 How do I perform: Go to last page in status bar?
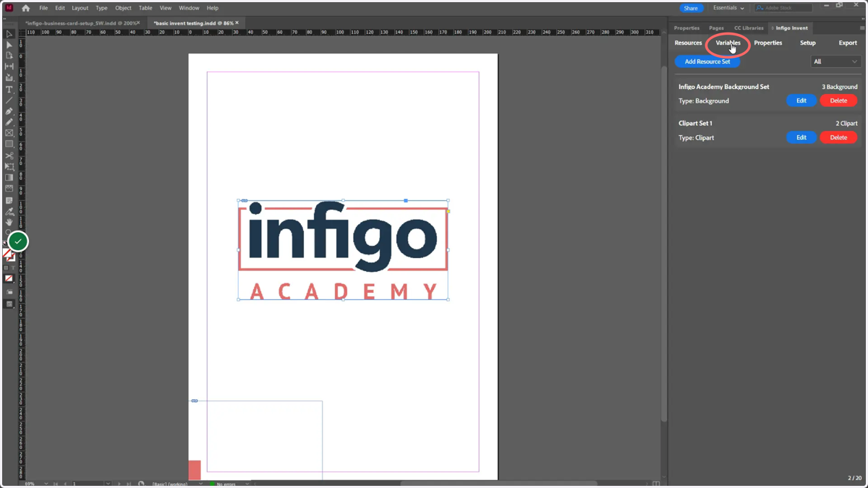click(128, 484)
